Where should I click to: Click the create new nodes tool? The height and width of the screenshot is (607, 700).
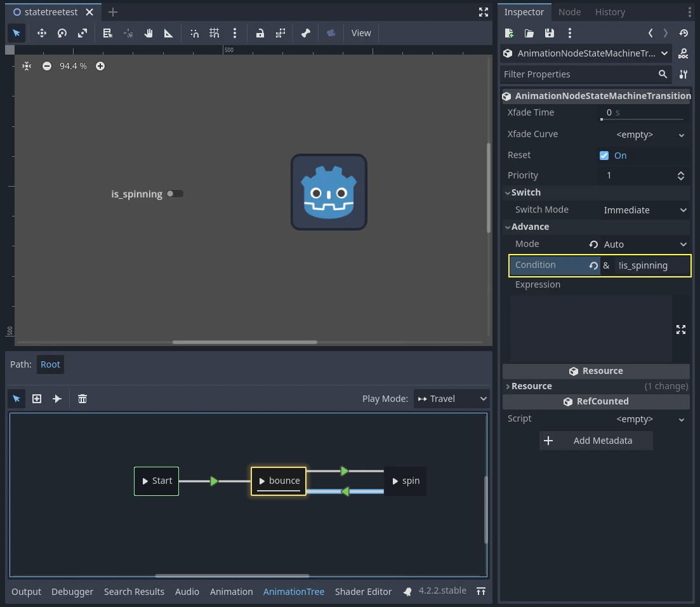(37, 399)
